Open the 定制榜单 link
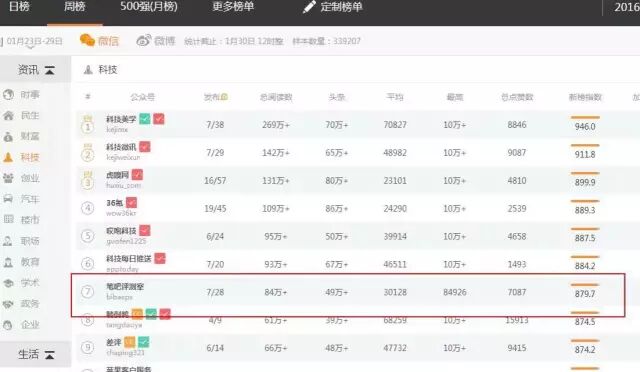This screenshot has height=372, width=640. (x=341, y=7)
